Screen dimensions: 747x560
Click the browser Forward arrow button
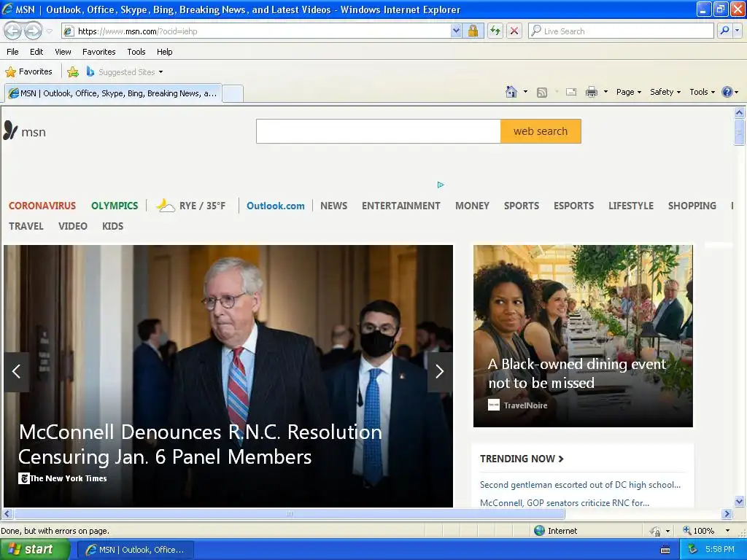coord(33,31)
